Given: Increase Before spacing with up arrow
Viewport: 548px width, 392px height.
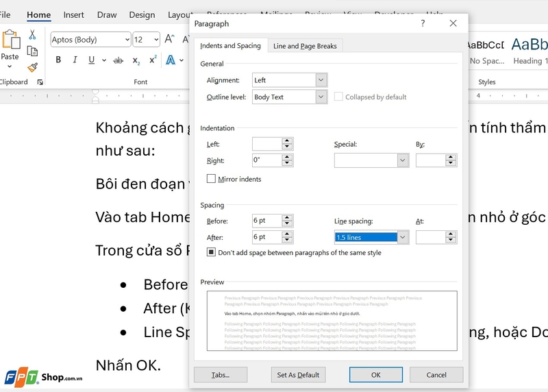Looking at the screenshot, I should pos(287,217).
